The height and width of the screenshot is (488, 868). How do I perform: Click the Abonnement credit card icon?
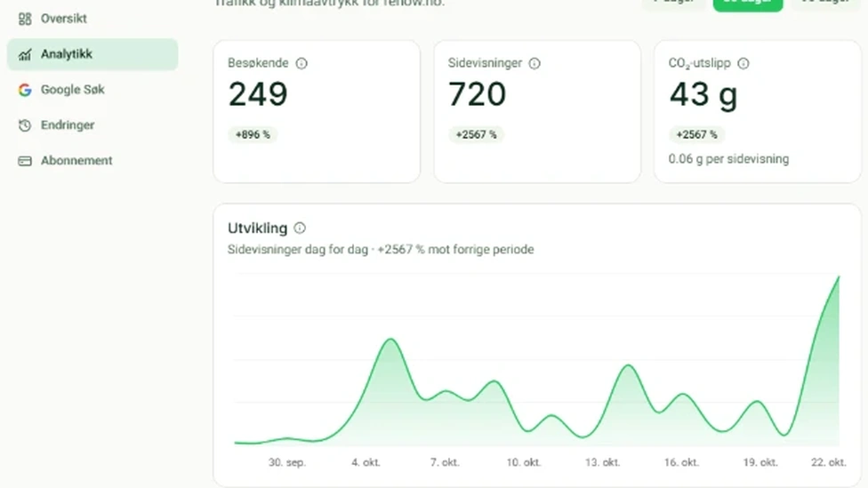pos(25,161)
